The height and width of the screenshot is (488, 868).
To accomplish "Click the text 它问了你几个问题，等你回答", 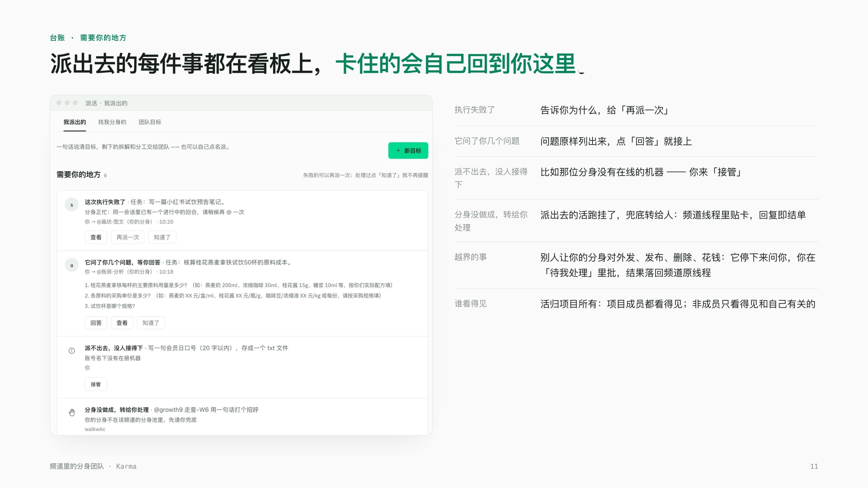I will tap(122, 262).
